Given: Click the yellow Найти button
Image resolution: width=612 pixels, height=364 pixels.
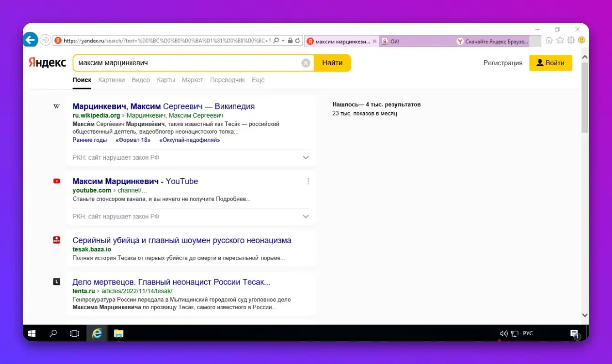Looking at the screenshot, I should 332,63.
